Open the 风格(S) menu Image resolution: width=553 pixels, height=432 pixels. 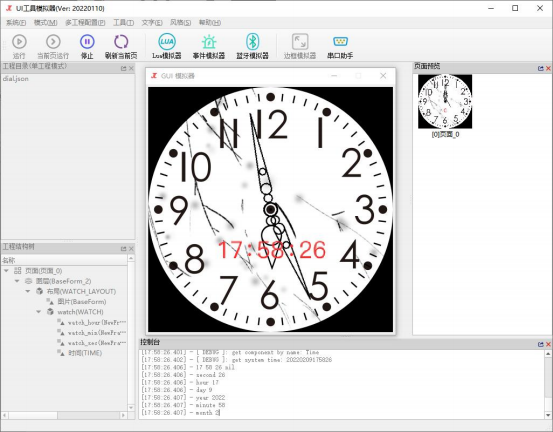point(180,23)
